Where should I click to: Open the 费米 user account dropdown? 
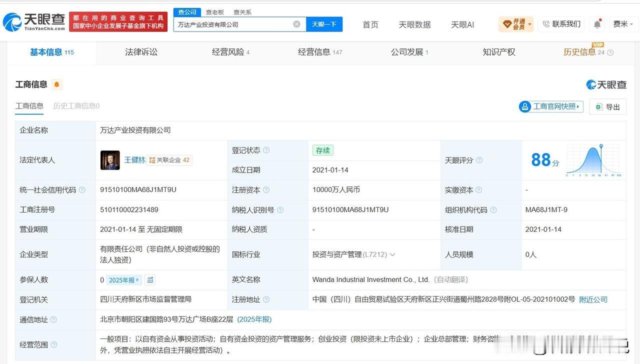pyautogui.click(x=623, y=24)
